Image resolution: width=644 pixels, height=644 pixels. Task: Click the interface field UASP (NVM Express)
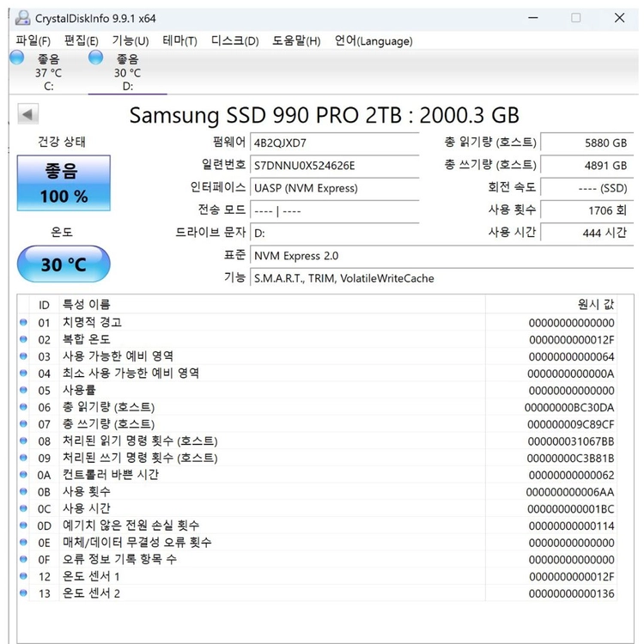[334, 188]
